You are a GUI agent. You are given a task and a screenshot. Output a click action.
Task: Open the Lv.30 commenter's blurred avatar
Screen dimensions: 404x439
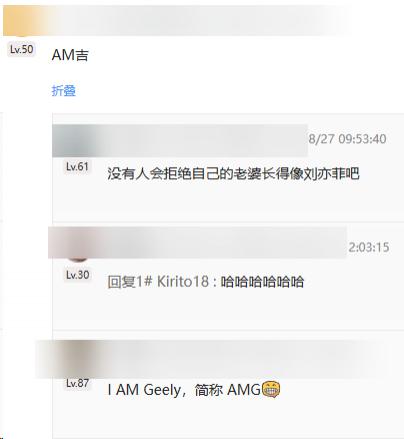(x=77, y=243)
